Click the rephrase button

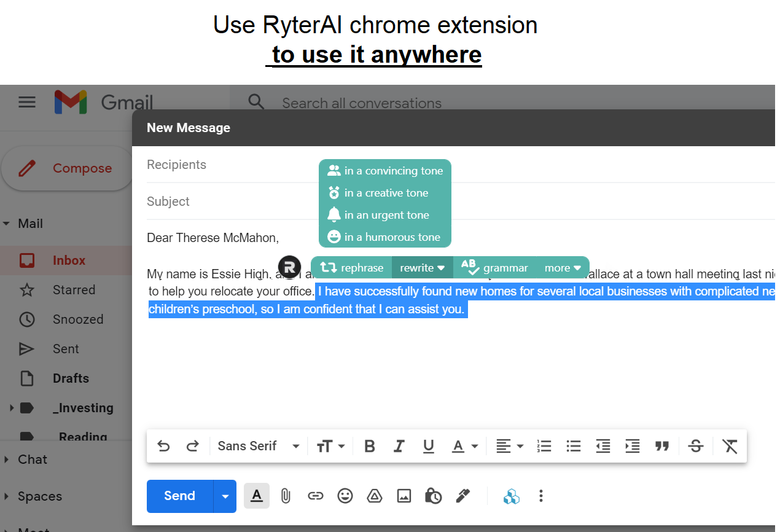tap(352, 268)
